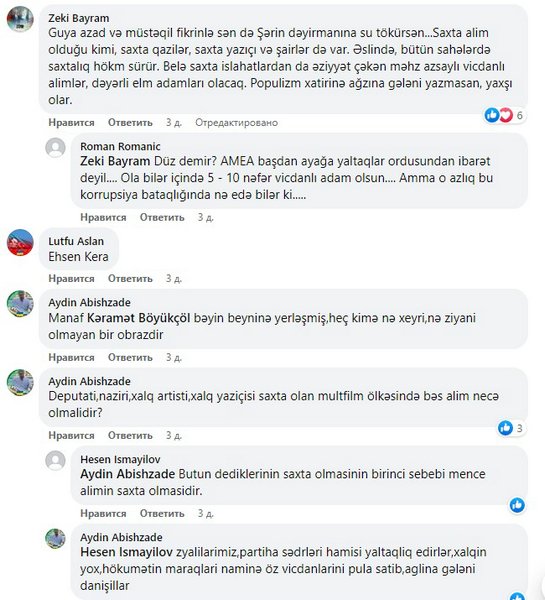Image resolution: width=545 pixels, height=600 pixels.
Task: Click the heart reaction icon on Zeki's comment
Action: pyautogui.click(x=506, y=115)
